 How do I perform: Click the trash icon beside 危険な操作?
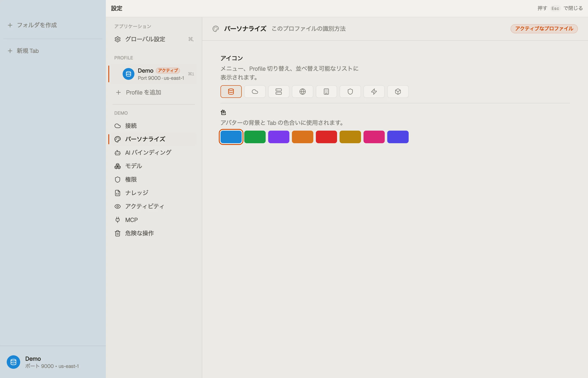coord(118,233)
